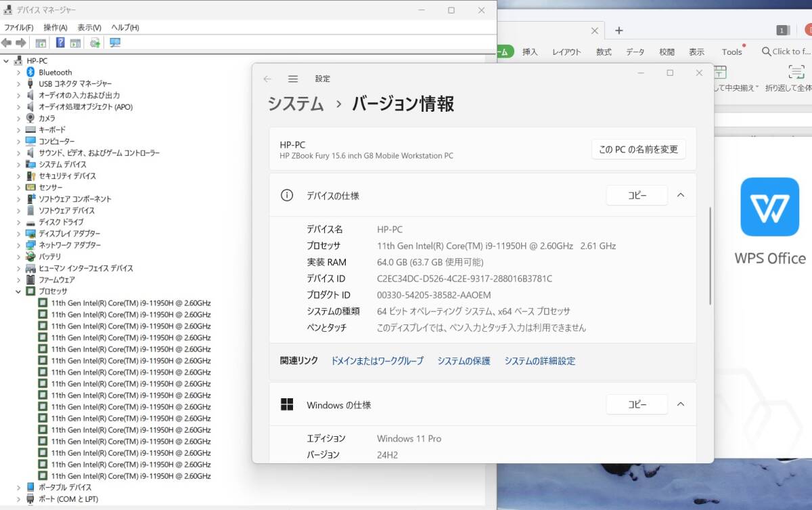This screenshot has height=510, width=812.
Task: Go back using Device Manager toolbar back arrow
Action: [x=7, y=43]
